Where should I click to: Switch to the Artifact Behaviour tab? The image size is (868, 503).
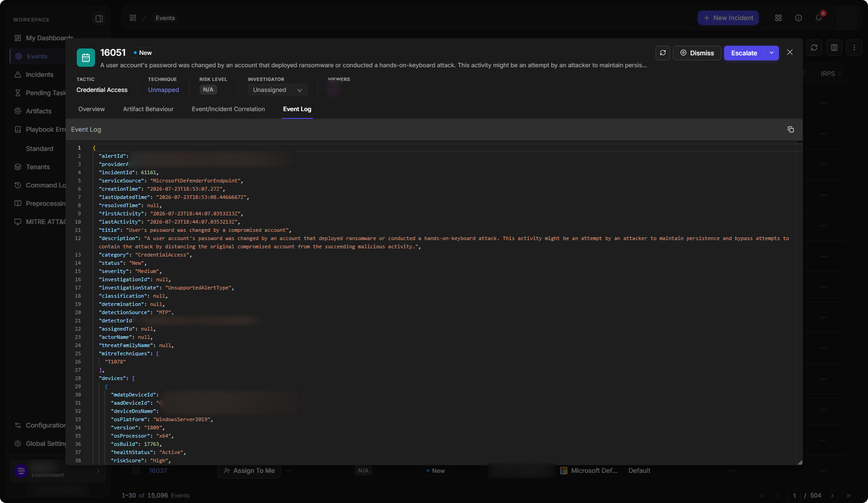148,109
